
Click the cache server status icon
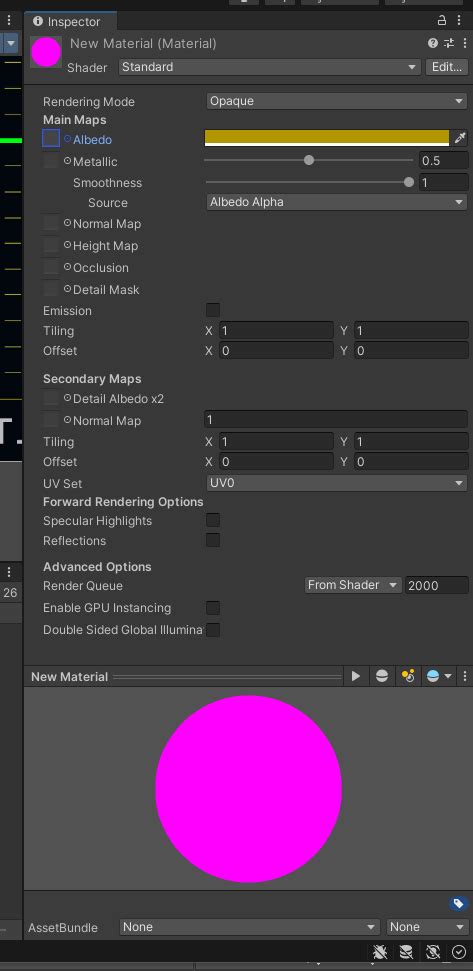[406, 951]
